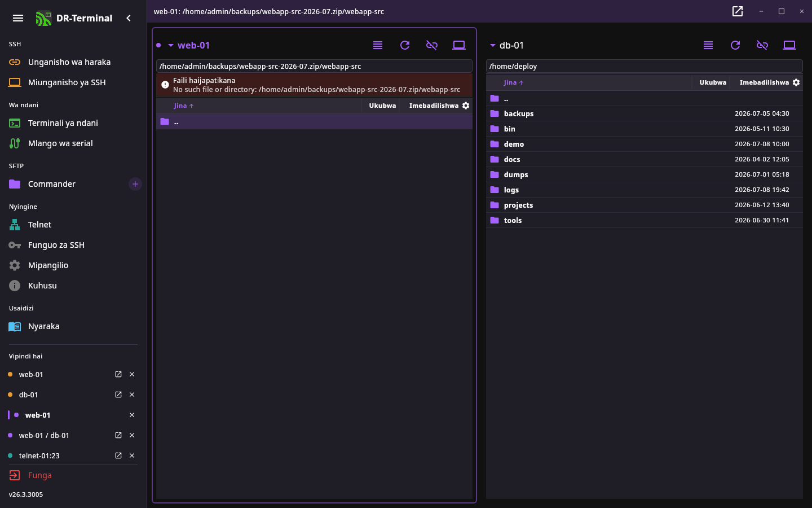Expand web-01 pane host dropdown
Image resolution: width=812 pixels, height=508 pixels.
[170, 45]
